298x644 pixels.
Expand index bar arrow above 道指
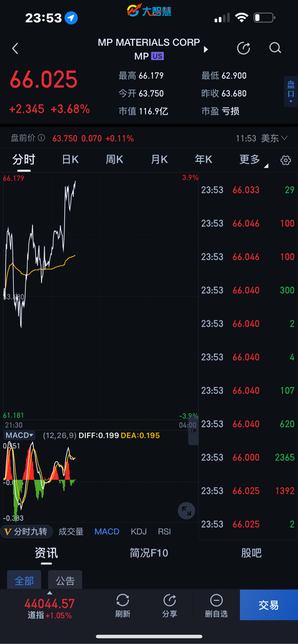click(x=50, y=593)
